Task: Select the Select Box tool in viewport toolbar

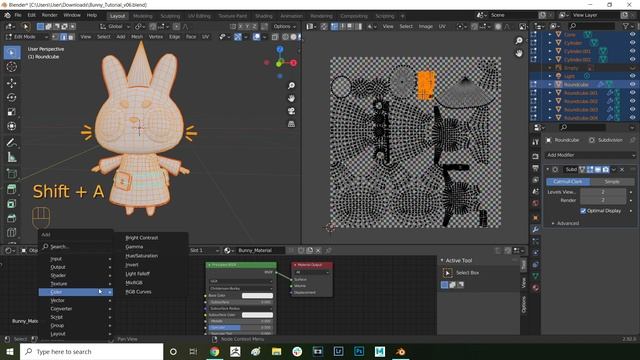Action: tap(12, 53)
